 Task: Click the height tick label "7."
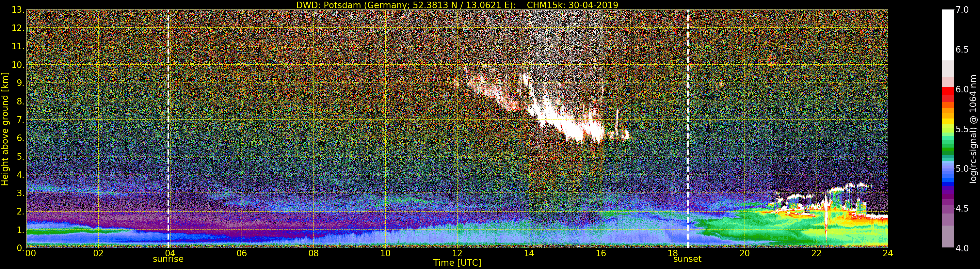[21, 120]
